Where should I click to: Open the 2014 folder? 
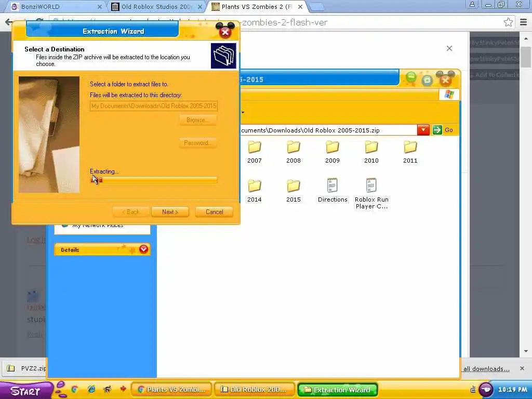255,191
